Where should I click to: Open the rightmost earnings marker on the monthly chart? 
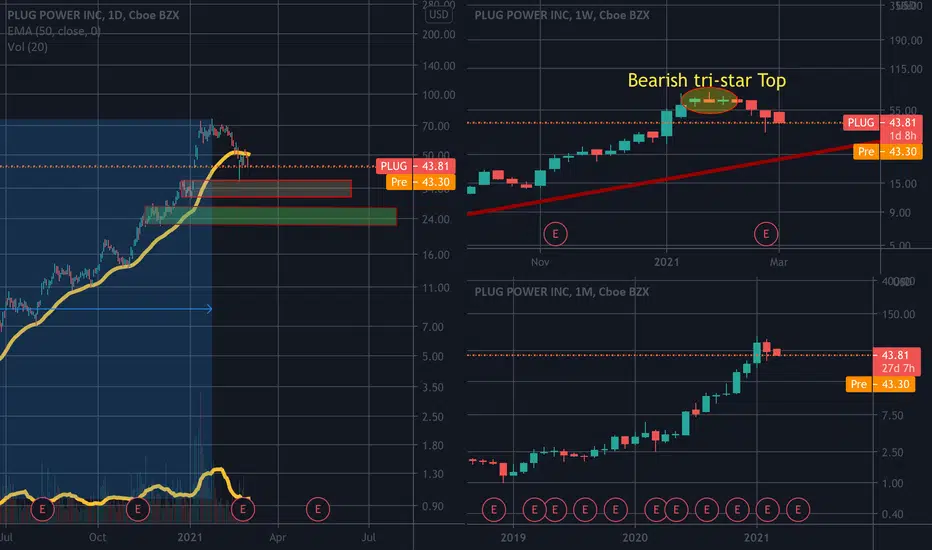click(798, 510)
